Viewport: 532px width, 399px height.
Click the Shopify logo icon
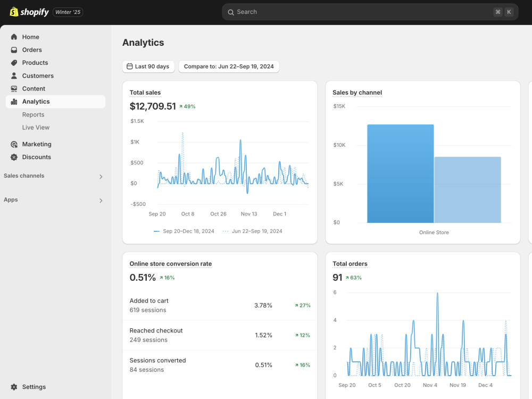14,12
